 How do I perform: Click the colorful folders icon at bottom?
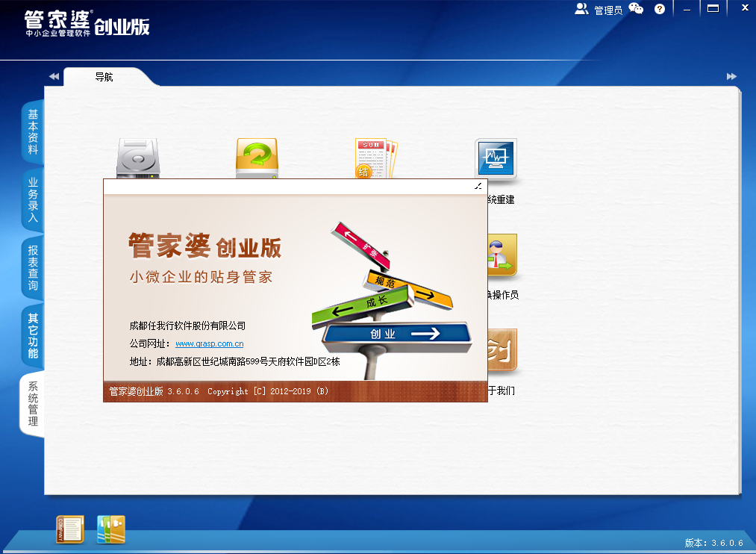point(111,529)
